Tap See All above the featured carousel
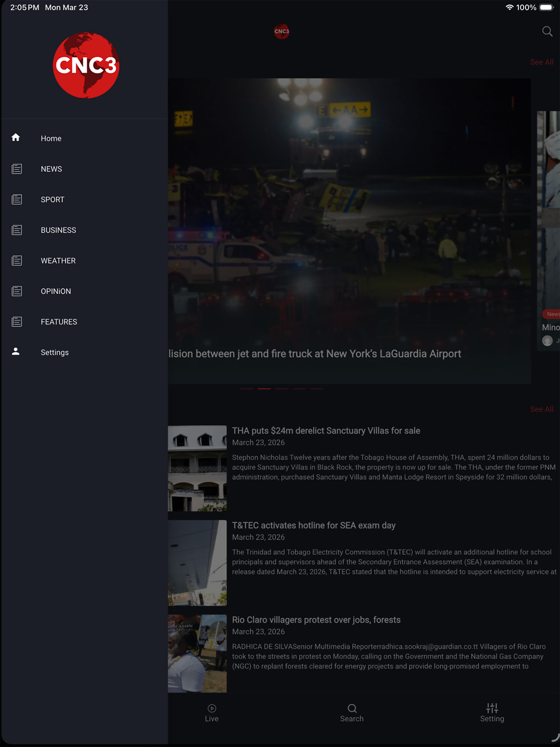The height and width of the screenshot is (747, 560). (x=542, y=62)
